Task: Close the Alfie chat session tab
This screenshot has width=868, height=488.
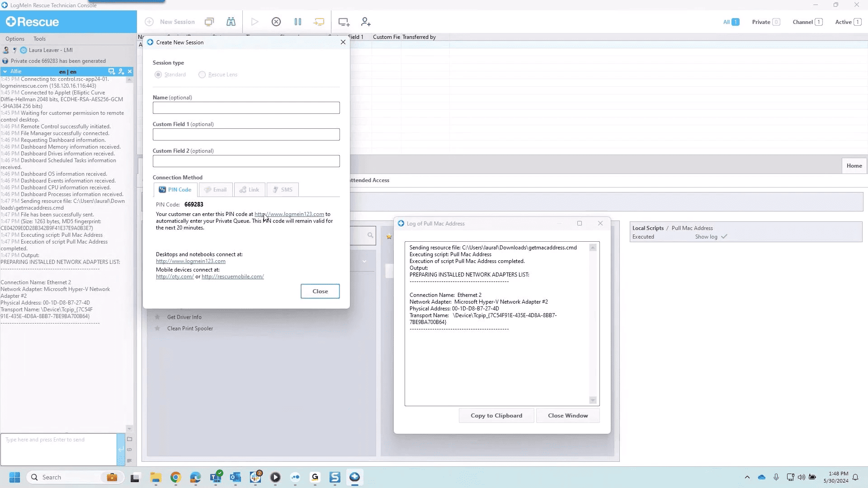Action: (130, 71)
